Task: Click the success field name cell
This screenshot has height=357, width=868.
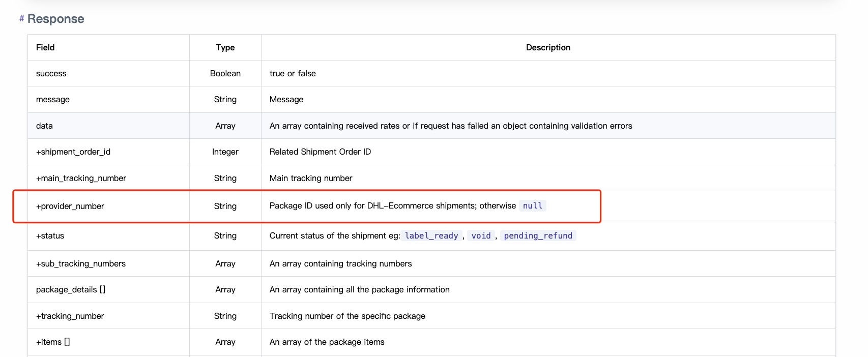Action: tap(51, 73)
